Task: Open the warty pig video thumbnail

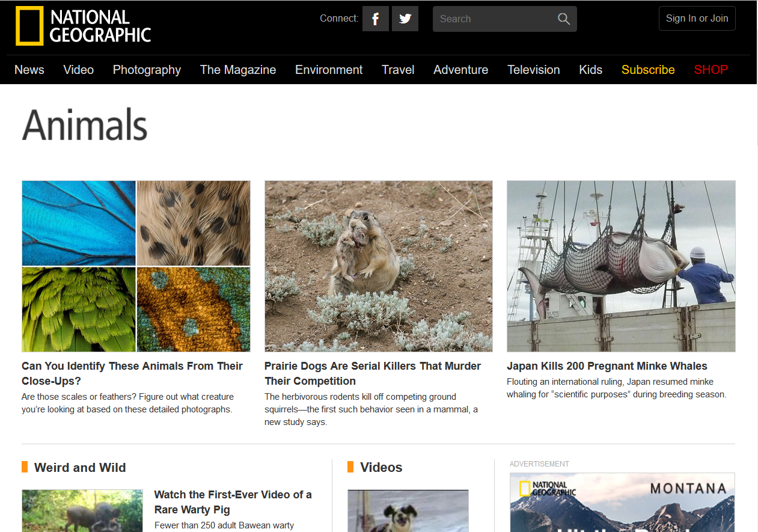Action: [82, 511]
